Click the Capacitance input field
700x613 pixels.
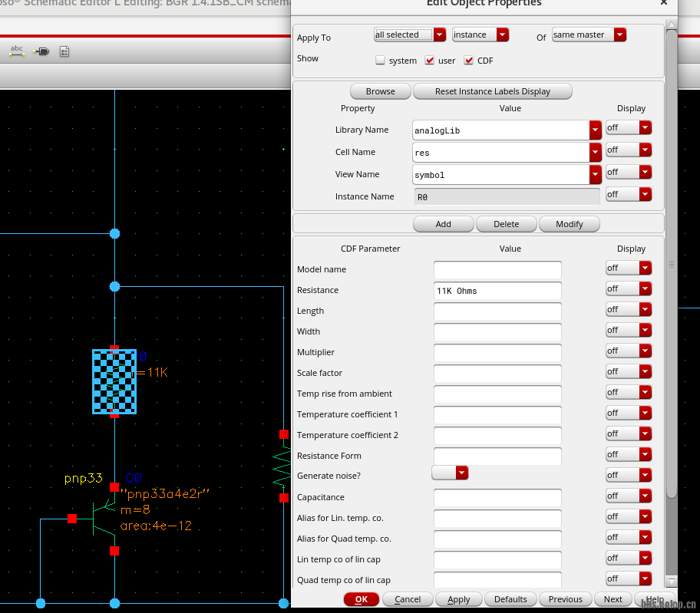point(497,497)
